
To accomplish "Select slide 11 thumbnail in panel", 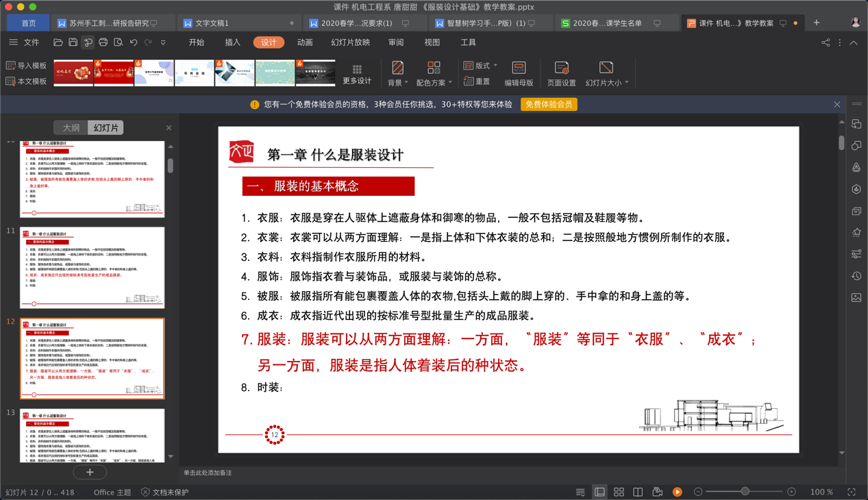I will (92, 268).
